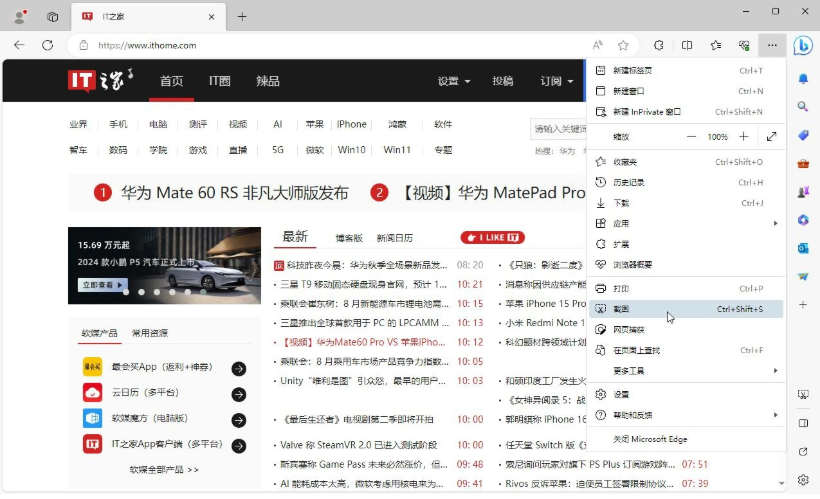The width and height of the screenshot is (820, 499).
Task: Select 在页面上查找 menu entry
Action: 686,350
